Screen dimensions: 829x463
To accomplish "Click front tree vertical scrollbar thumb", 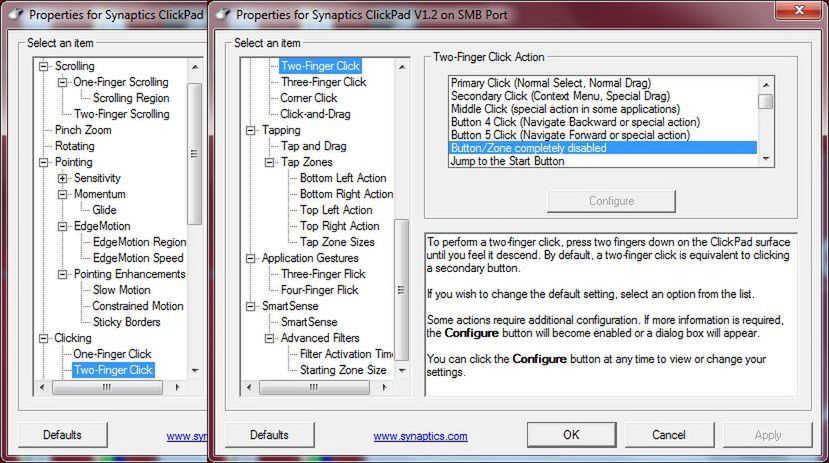I will 402,290.
